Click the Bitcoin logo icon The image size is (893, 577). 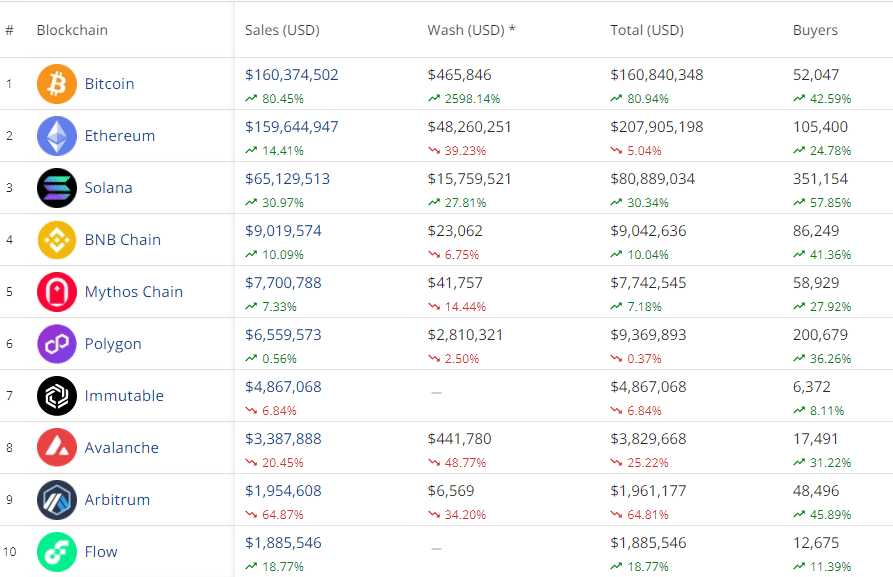click(56, 84)
